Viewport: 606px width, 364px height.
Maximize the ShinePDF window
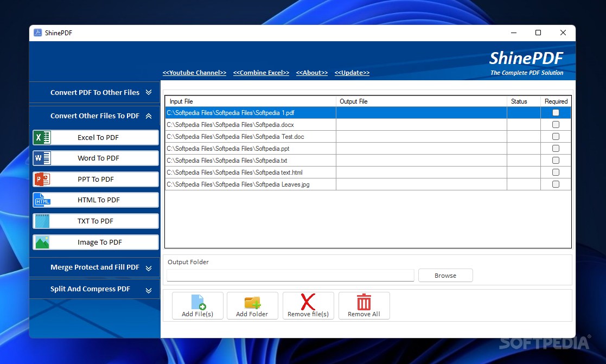[538, 33]
